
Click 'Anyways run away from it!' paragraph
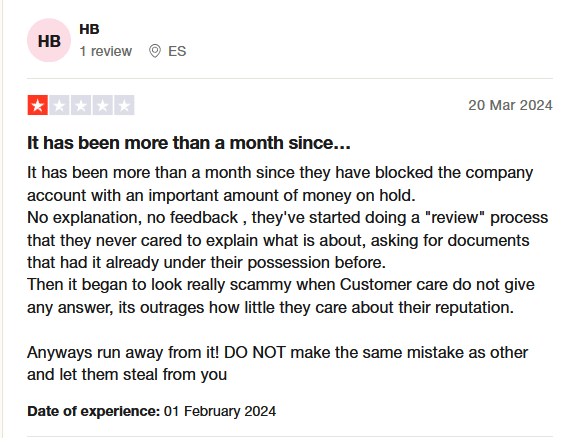[277, 363]
